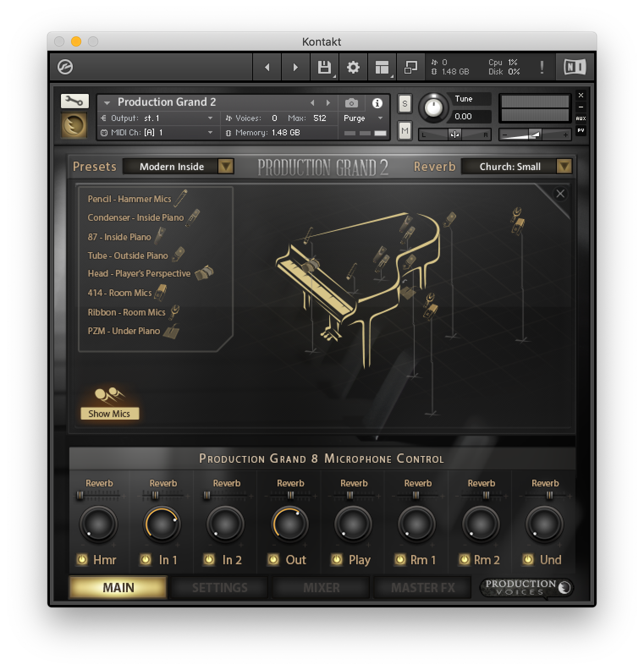Toggle the Hmr mic power button

pos(82,560)
